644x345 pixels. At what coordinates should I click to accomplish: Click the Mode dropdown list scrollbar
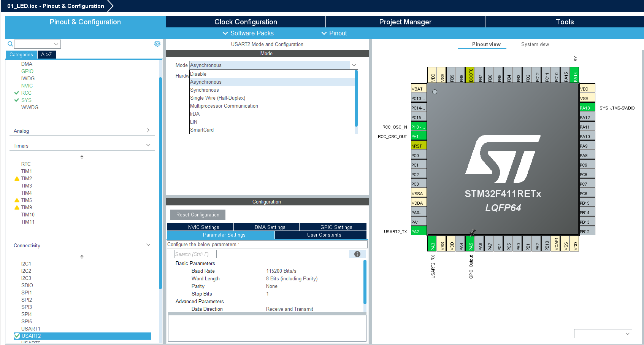click(356, 98)
